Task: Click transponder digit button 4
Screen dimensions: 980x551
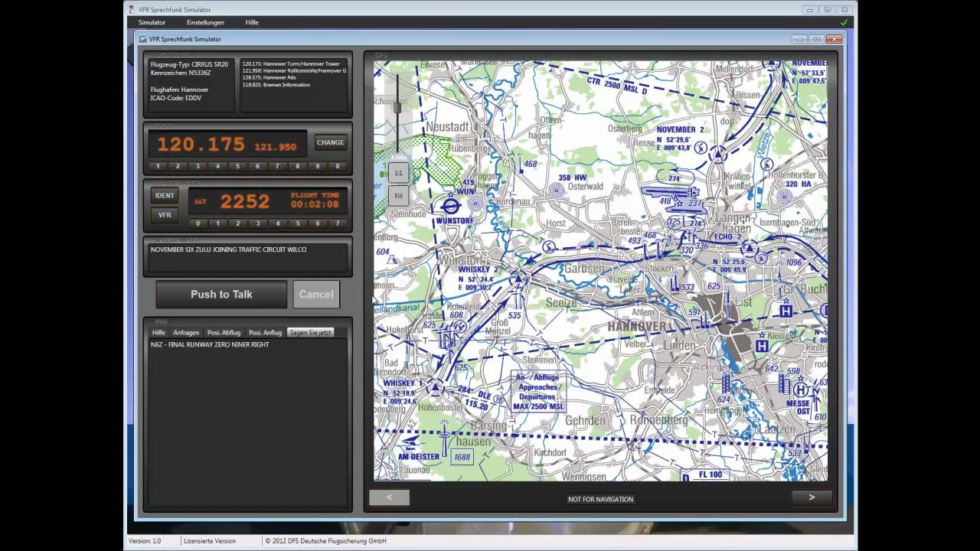Action: click(x=277, y=223)
